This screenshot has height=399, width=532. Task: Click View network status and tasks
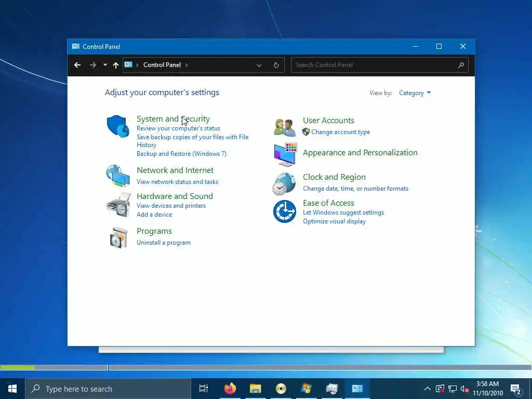pyautogui.click(x=177, y=182)
